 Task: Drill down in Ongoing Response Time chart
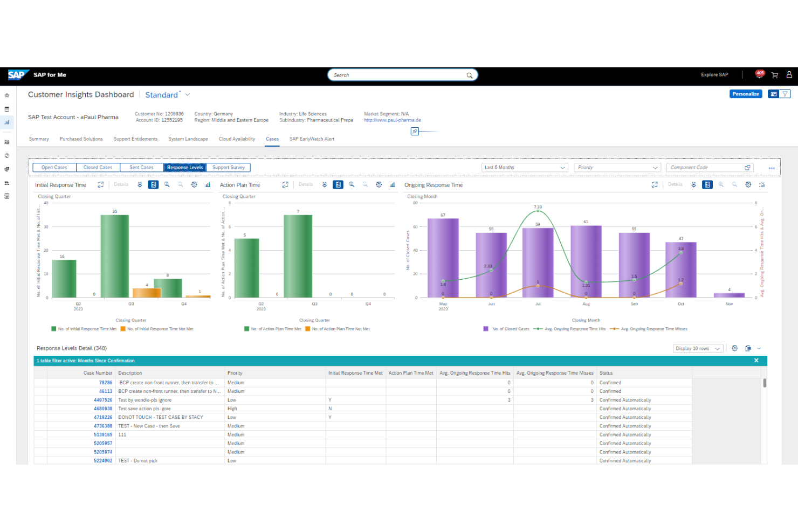pyautogui.click(x=694, y=185)
